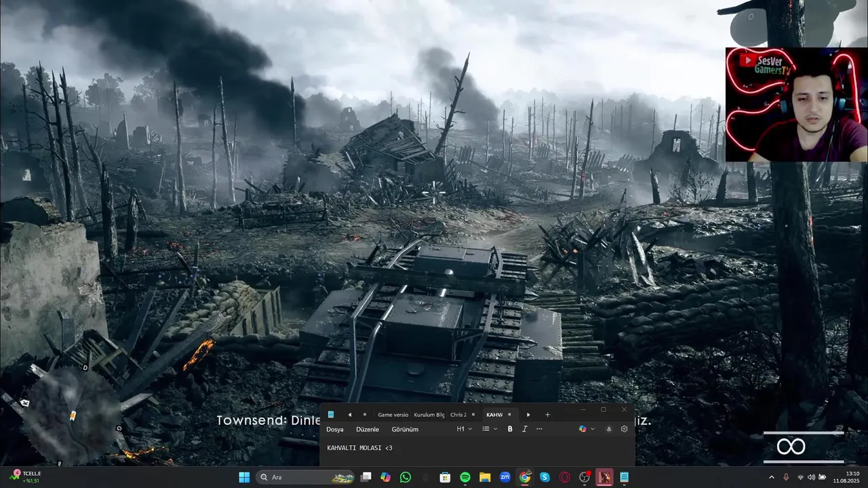Open Skype from the taskbar
Viewport: 868px width, 488px height.
click(545, 477)
